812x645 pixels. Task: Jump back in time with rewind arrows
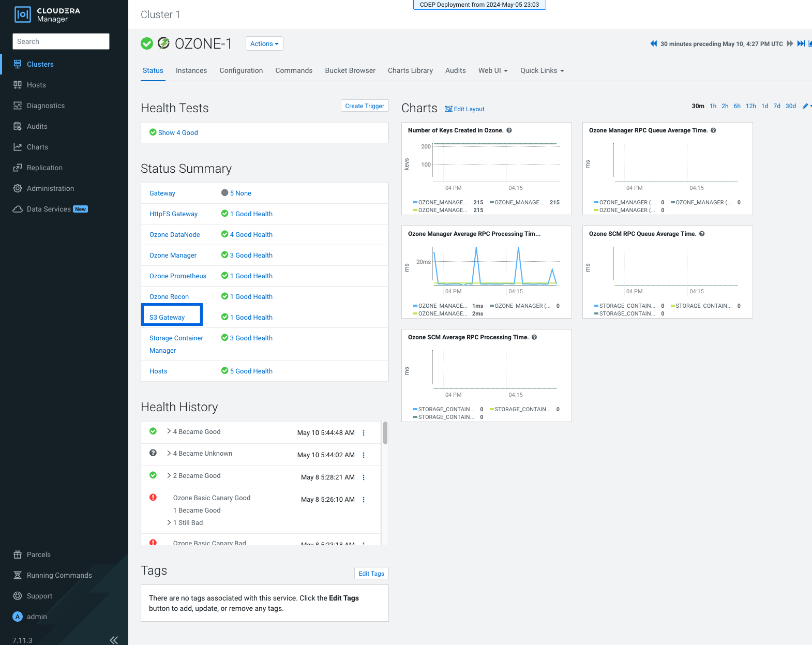653,44
